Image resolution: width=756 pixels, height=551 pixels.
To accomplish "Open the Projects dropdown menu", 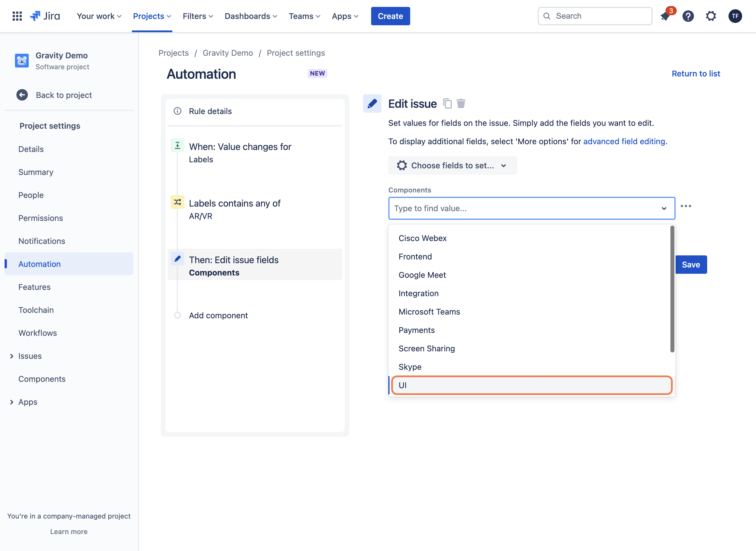I will click(x=152, y=16).
